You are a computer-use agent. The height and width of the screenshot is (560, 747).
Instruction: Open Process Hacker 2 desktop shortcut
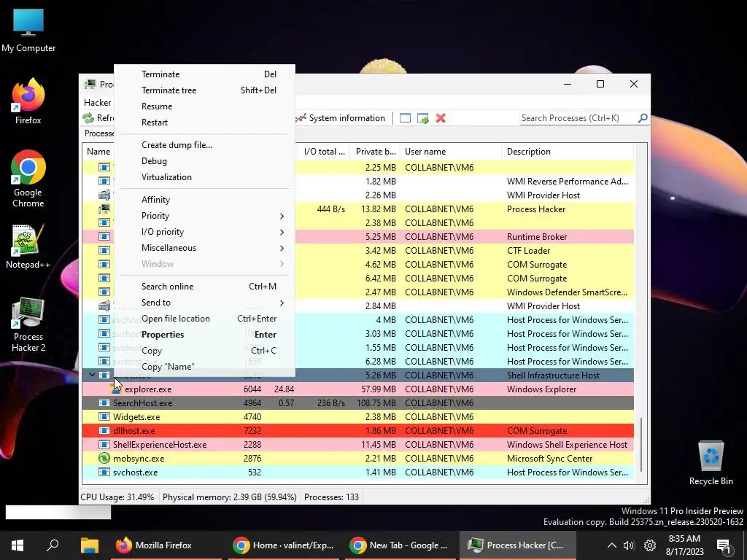click(x=28, y=324)
